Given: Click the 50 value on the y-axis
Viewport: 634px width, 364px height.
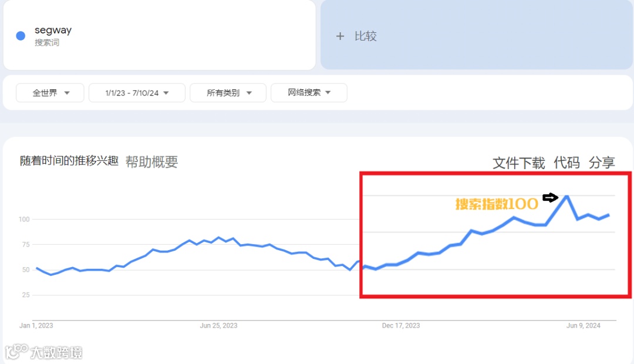Looking at the screenshot, I should tap(26, 269).
